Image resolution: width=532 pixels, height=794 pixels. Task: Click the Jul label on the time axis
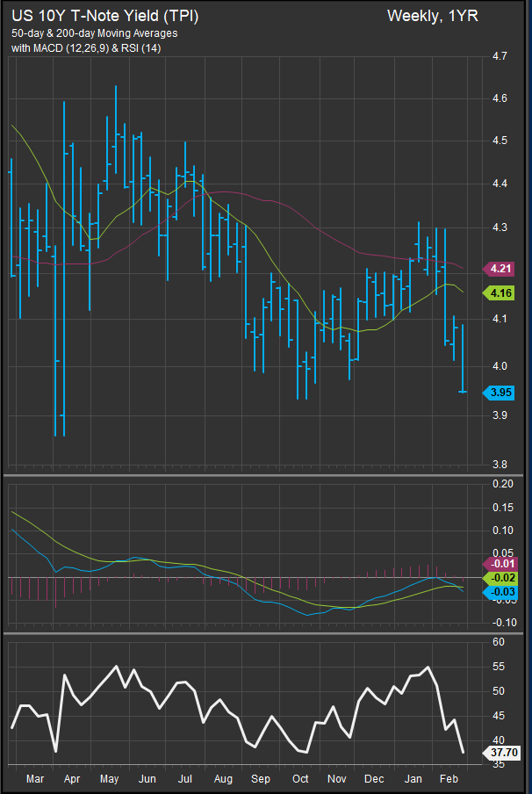coord(185,779)
